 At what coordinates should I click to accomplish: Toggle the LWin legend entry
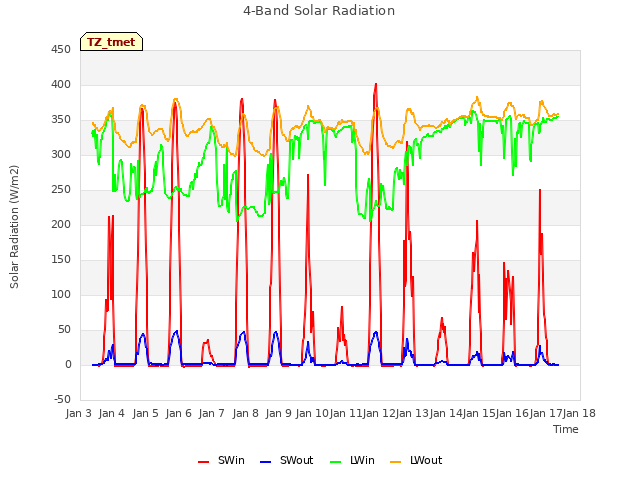click(x=352, y=460)
